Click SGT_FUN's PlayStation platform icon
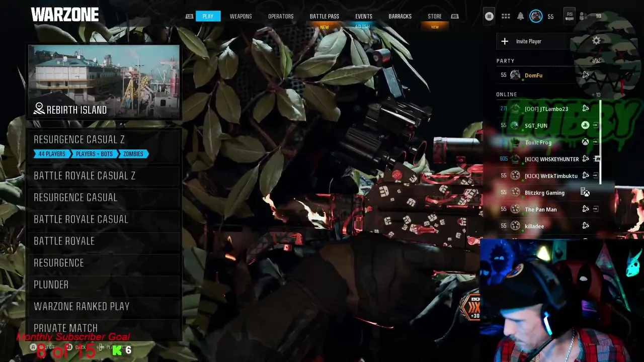The width and height of the screenshot is (644, 362). point(585,125)
